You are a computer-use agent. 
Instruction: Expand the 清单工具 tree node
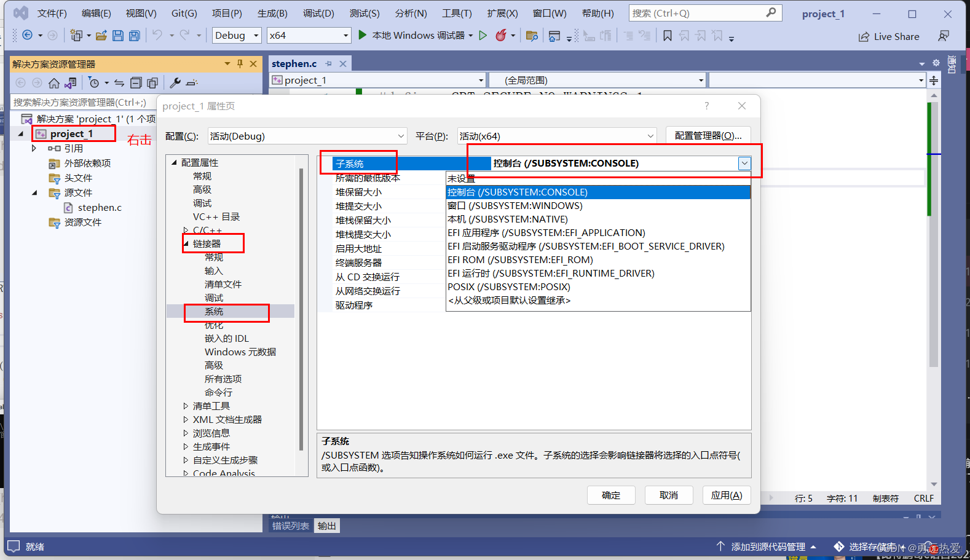pyautogui.click(x=186, y=406)
